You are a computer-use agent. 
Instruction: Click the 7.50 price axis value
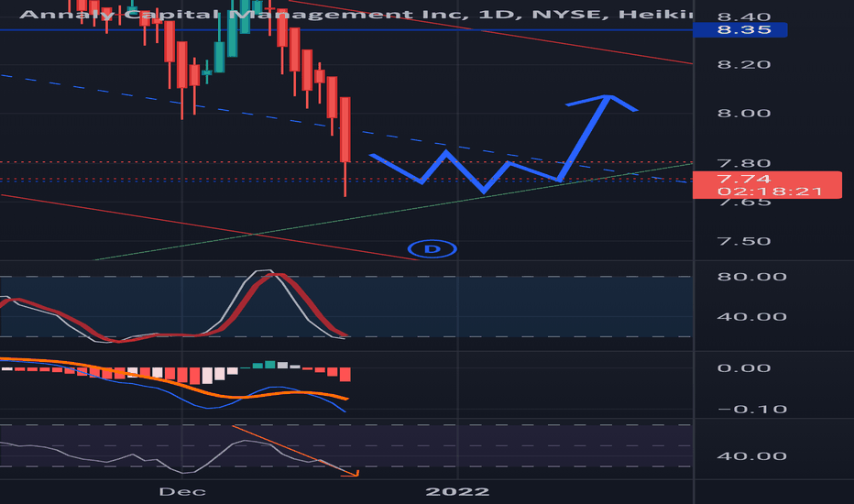click(x=744, y=241)
